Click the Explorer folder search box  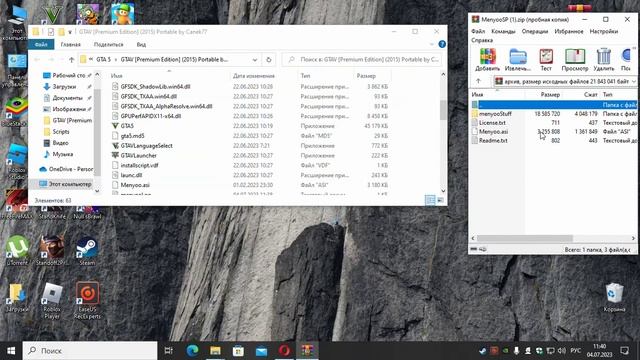pos(362,60)
